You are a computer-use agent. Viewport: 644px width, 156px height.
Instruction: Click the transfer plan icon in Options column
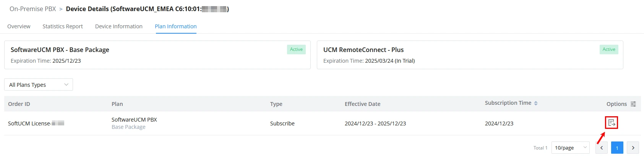click(x=612, y=123)
